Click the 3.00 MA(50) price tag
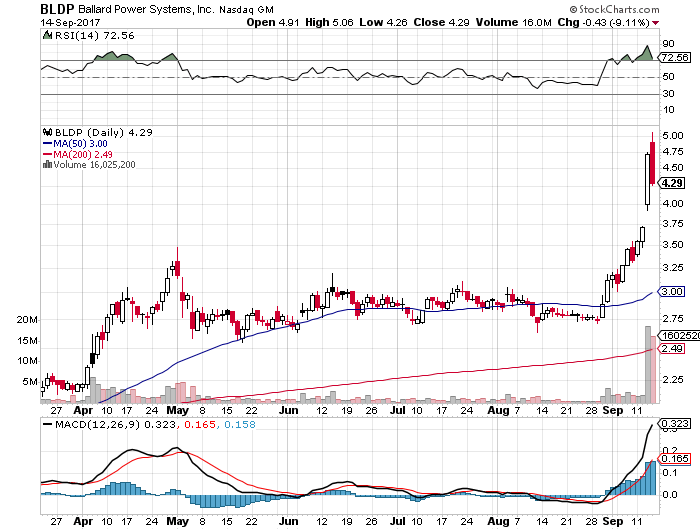 [672, 291]
